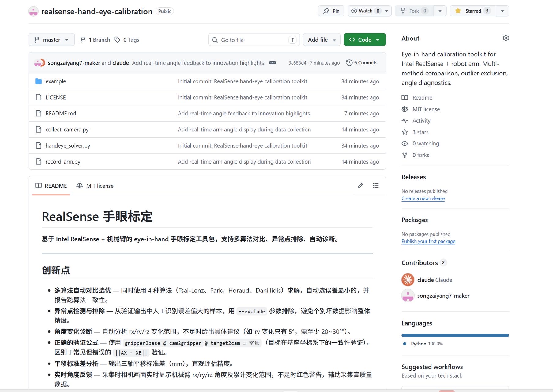Open the MIT license link in About
The width and height of the screenshot is (553, 392).
point(426,109)
